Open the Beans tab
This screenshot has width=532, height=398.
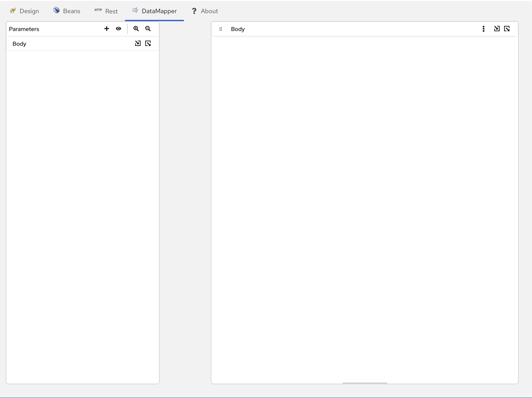tap(71, 11)
